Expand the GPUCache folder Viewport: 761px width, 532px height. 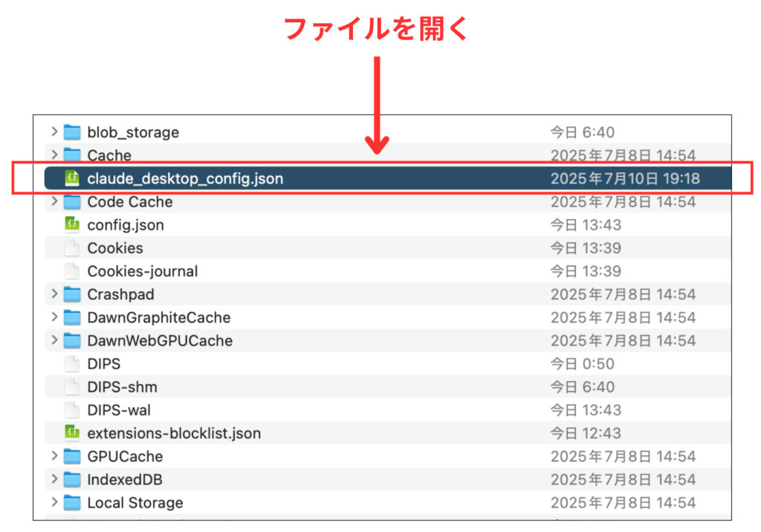pyautogui.click(x=54, y=456)
